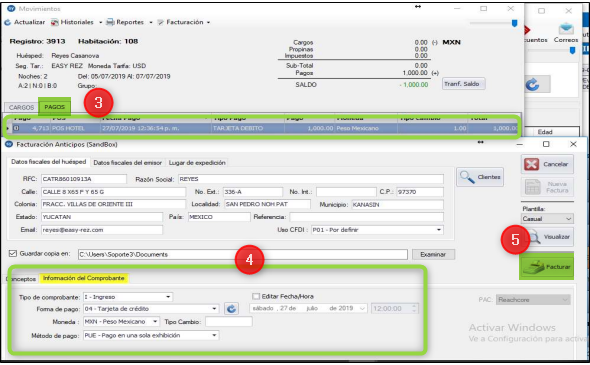Switch to the PAGOS tab
Image resolution: width=590 pixels, height=365 pixels.
tap(55, 107)
